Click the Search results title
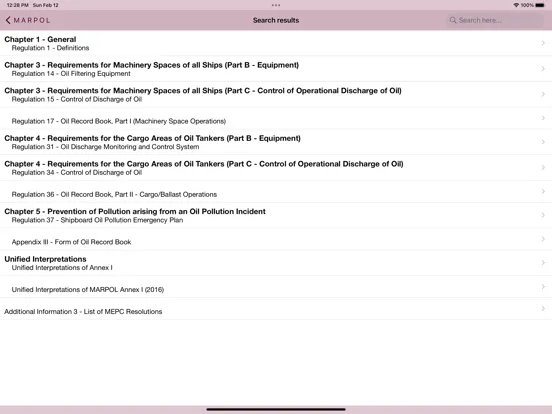The height and width of the screenshot is (414, 552). pos(276,20)
